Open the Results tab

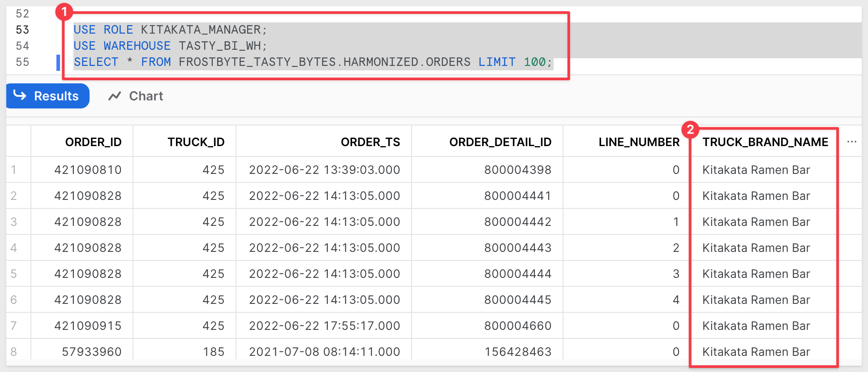[47, 96]
